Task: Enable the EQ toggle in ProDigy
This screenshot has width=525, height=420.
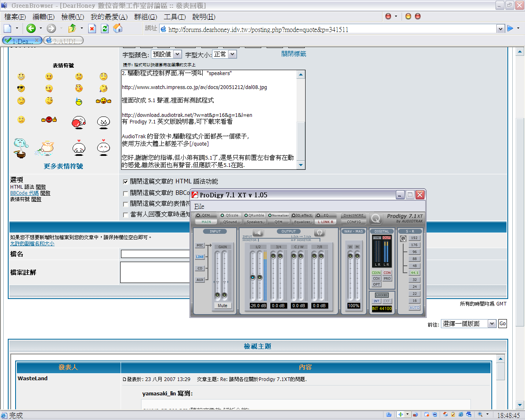Action: (326, 215)
